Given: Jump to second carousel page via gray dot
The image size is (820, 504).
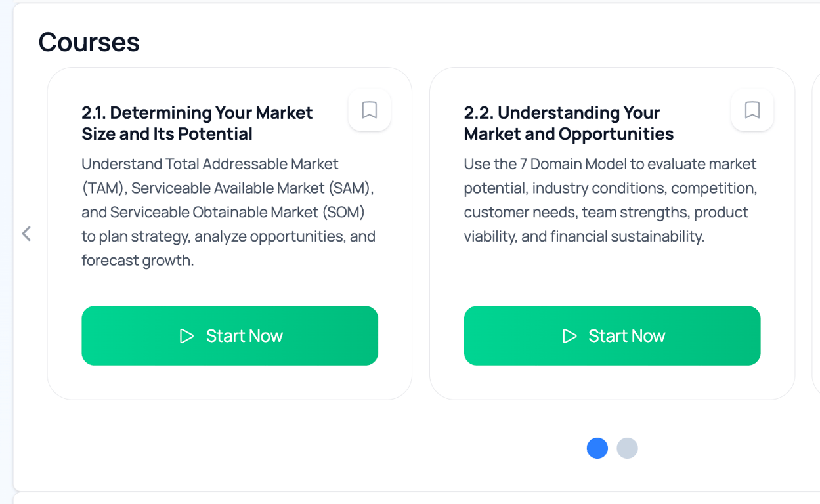Looking at the screenshot, I should coord(627,448).
